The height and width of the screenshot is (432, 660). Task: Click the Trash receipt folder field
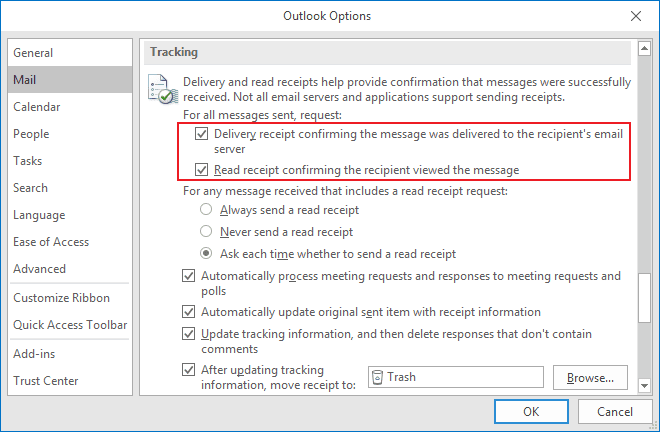pos(455,377)
